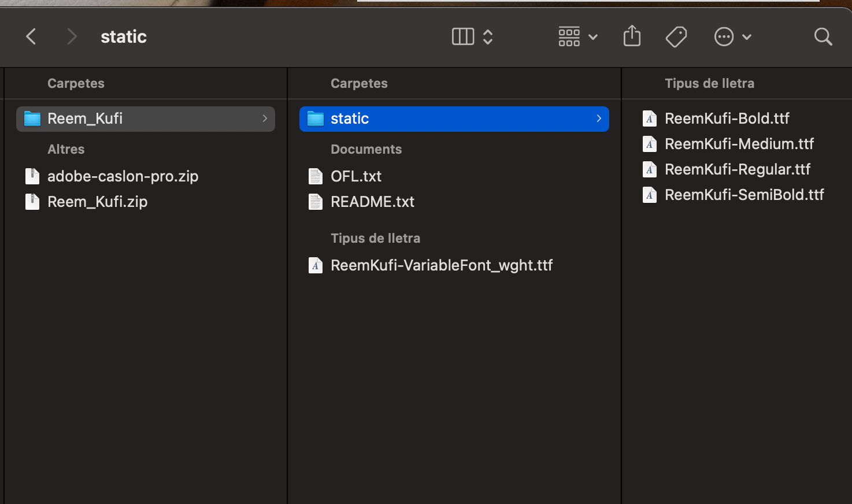Click the README.txt document icon
This screenshot has height=504, width=852.
tap(316, 202)
